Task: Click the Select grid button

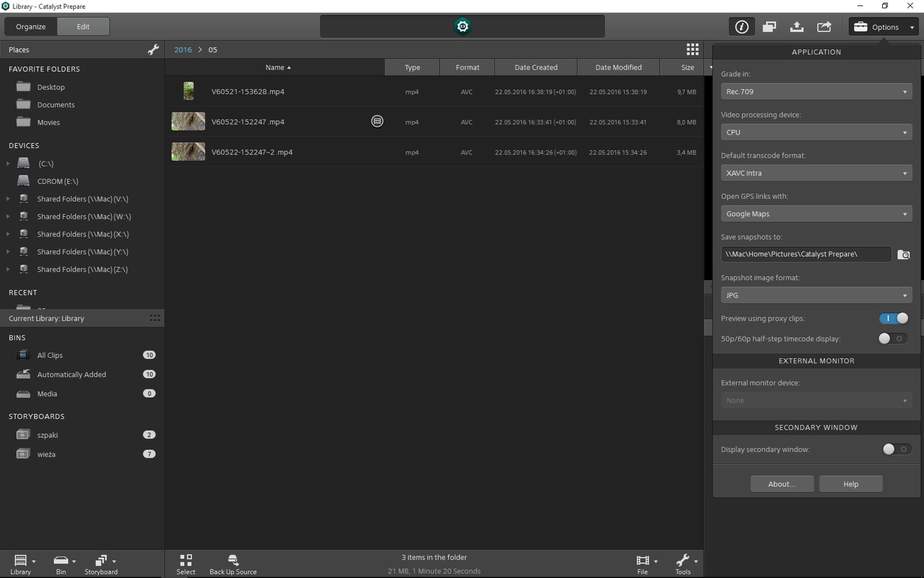Action: coord(186,565)
